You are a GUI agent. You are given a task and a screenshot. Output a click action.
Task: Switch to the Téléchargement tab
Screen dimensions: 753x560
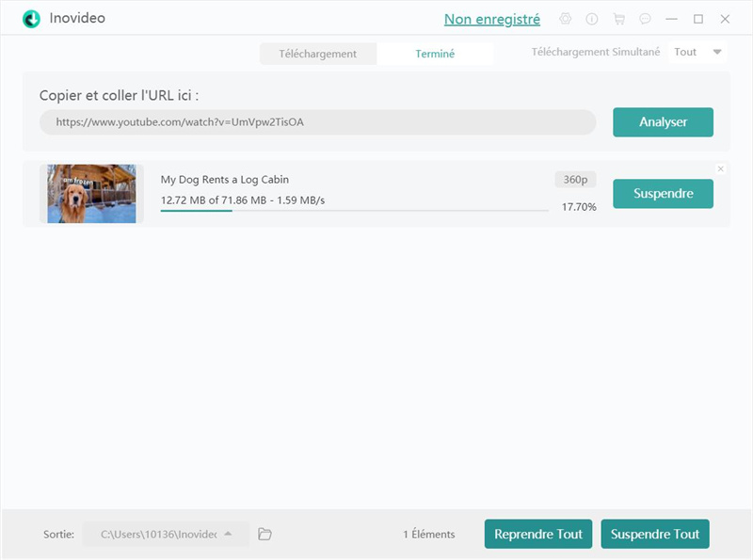click(x=318, y=54)
